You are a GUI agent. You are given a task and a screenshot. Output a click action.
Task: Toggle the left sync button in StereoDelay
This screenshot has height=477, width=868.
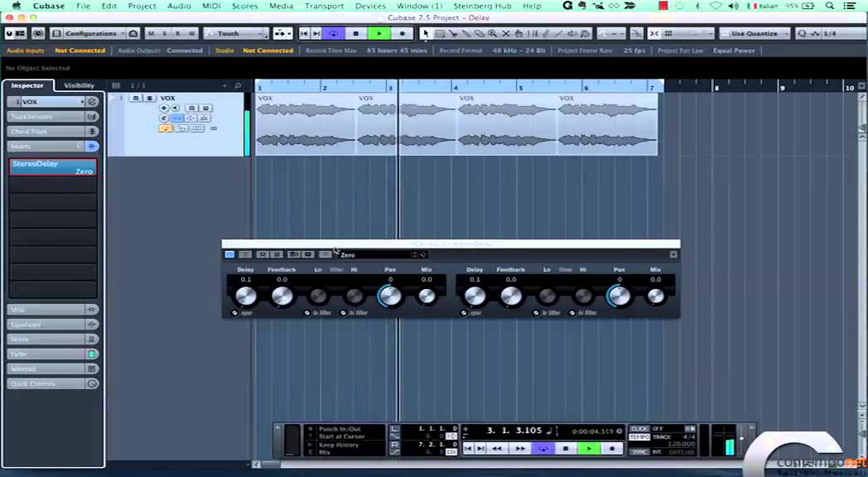point(234,313)
